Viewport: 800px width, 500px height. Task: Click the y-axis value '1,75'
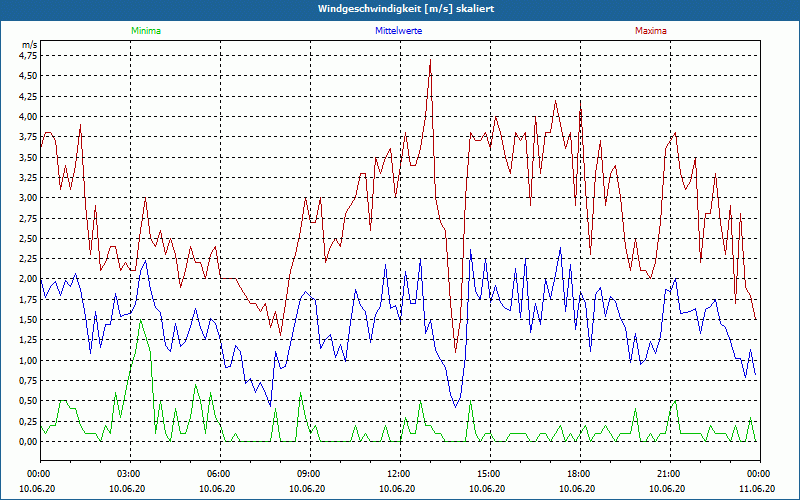30,299
